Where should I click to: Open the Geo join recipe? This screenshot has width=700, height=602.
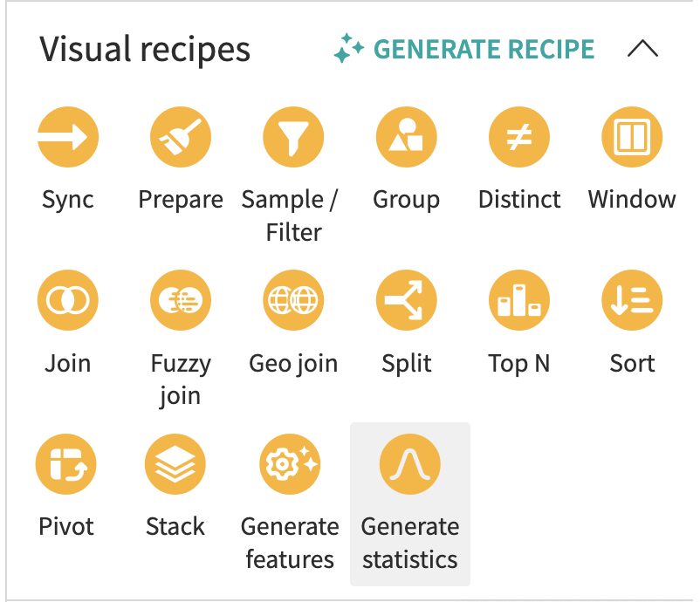[292, 299]
